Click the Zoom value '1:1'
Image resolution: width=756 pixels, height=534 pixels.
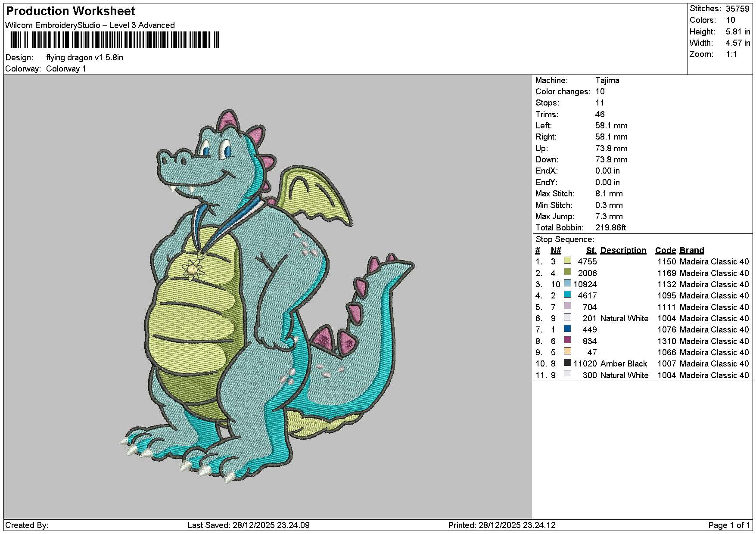(731, 54)
